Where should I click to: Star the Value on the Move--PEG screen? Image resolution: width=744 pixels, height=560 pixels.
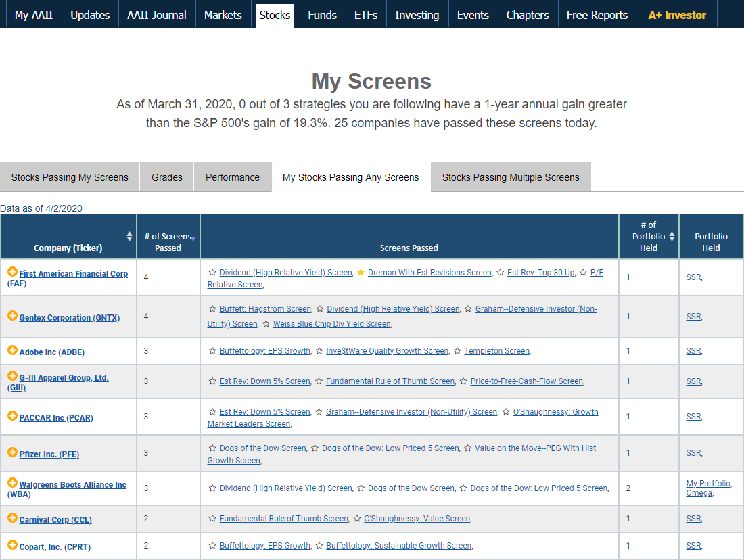[x=468, y=448]
